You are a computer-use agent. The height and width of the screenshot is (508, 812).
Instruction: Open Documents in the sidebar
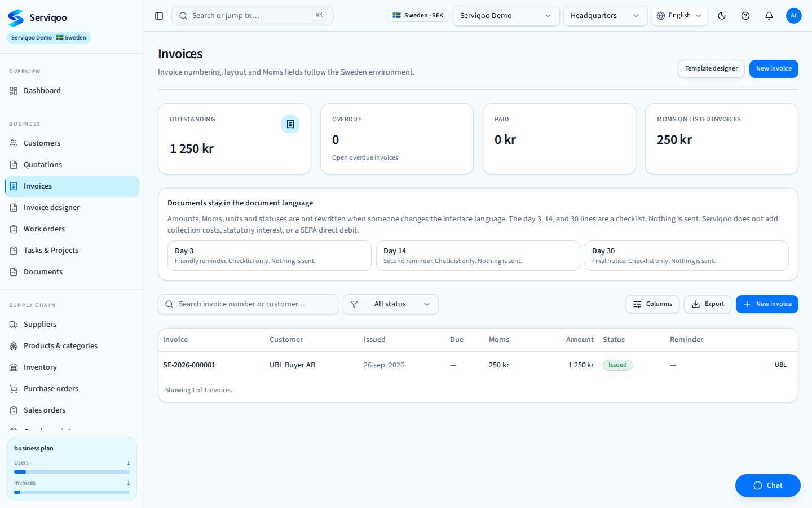pos(72,272)
